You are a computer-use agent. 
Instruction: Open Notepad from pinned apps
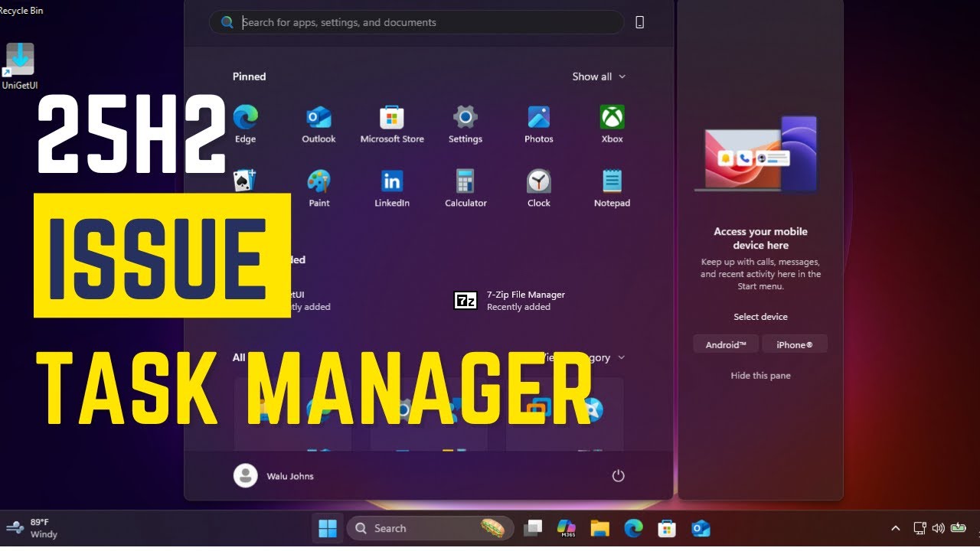(612, 188)
